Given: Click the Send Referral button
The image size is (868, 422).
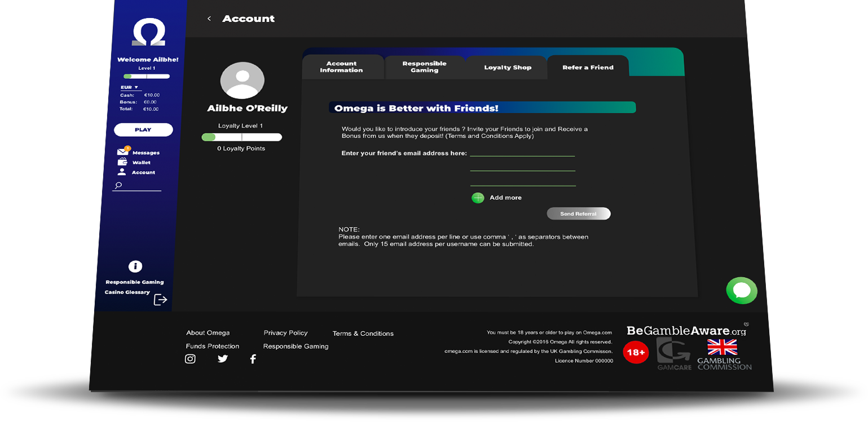Looking at the screenshot, I should (x=579, y=214).
